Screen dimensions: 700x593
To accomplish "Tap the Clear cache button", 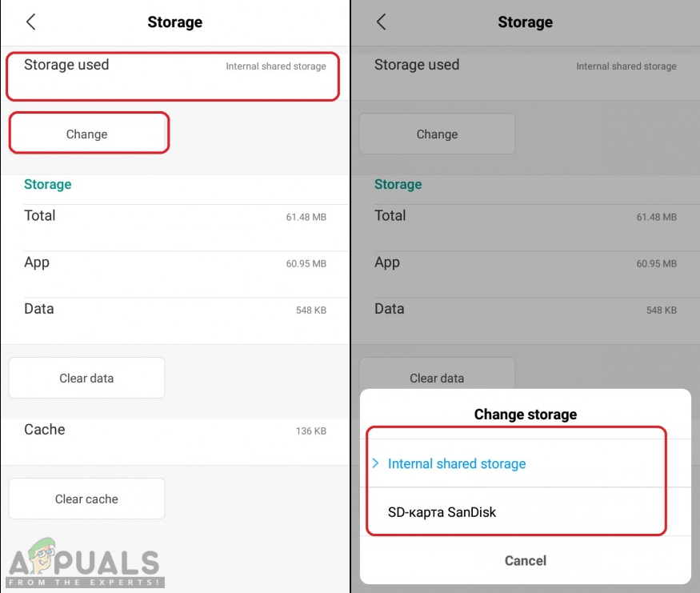I will tap(86, 499).
